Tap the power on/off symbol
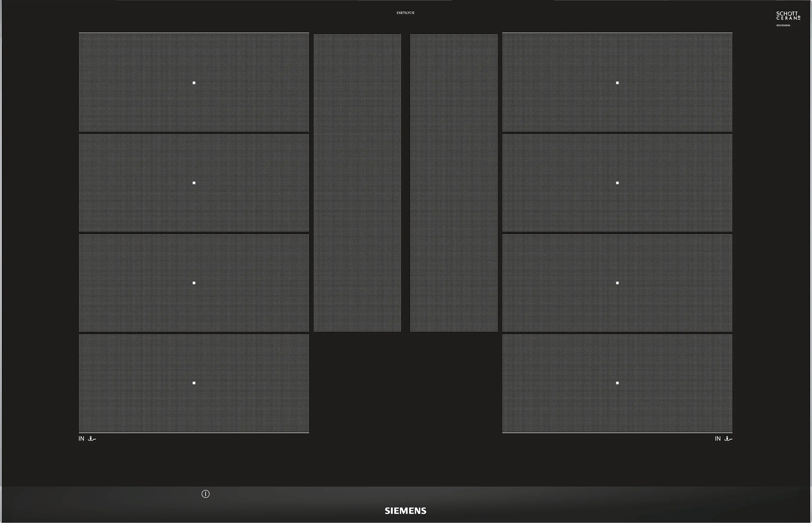The height and width of the screenshot is (523, 812). pyautogui.click(x=205, y=494)
